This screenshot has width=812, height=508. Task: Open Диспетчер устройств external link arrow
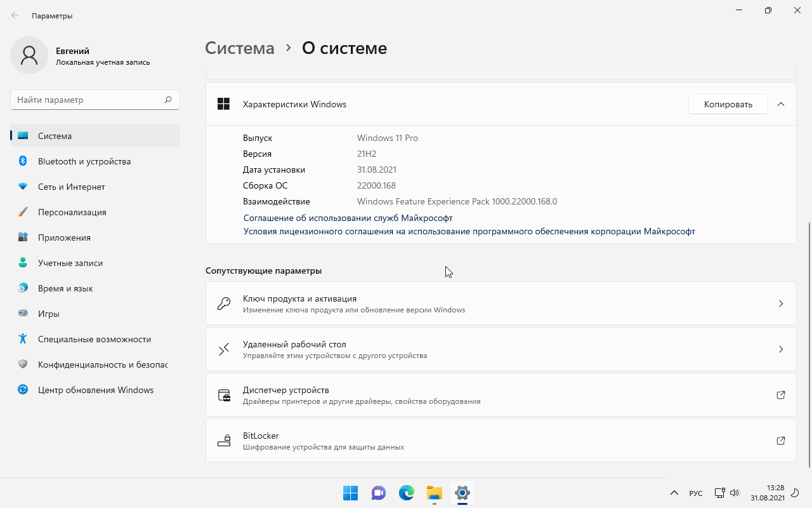pos(781,395)
